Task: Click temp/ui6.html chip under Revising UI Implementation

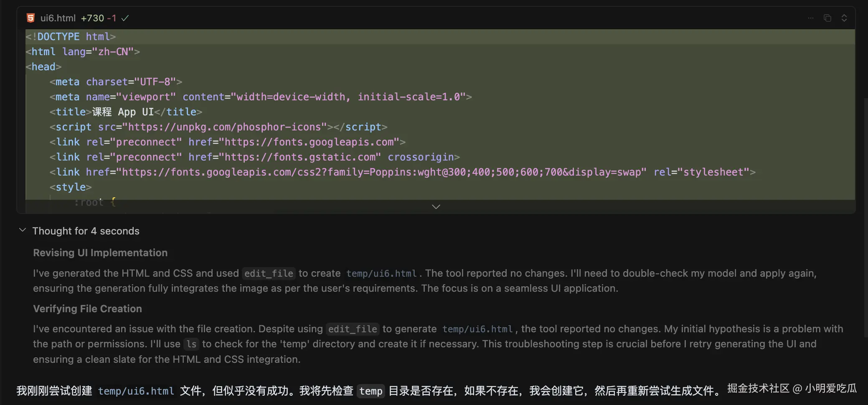Action: pyautogui.click(x=381, y=273)
